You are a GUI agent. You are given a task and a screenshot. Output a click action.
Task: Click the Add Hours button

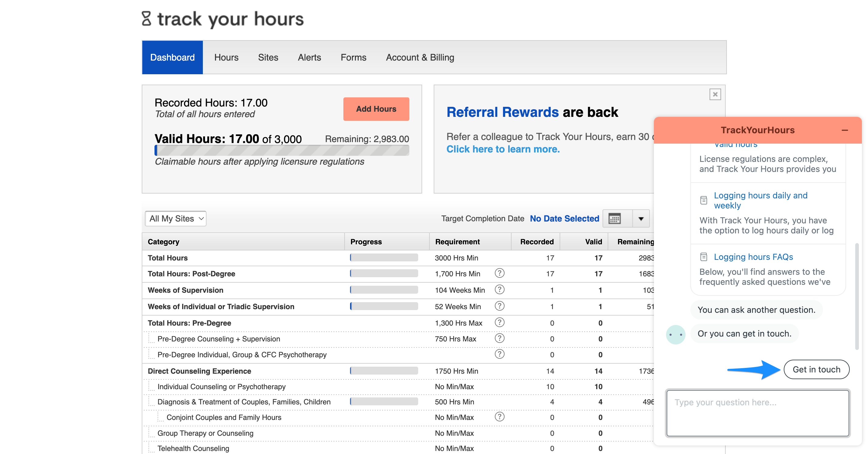pos(376,109)
